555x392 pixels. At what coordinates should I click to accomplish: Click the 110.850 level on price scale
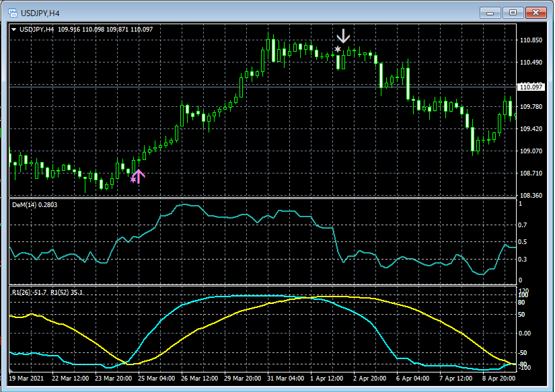point(531,40)
